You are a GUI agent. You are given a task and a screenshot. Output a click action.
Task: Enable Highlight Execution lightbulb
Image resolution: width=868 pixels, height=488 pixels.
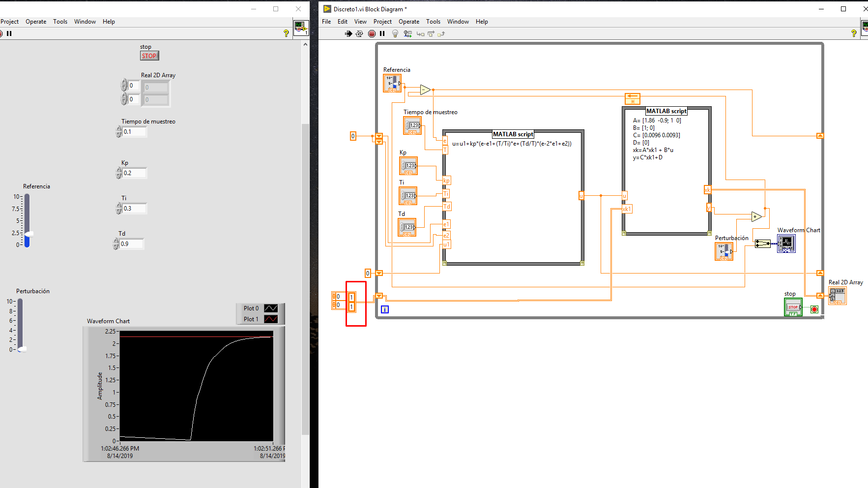[395, 33]
